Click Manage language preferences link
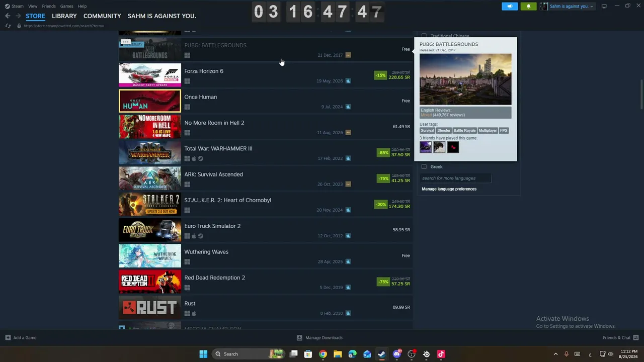 pyautogui.click(x=449, y=189)
